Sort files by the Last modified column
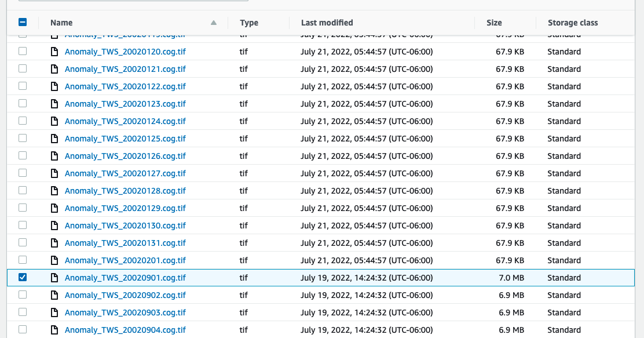Image resolution: width=644 pixels, height=338 pixels. (327, 22)
